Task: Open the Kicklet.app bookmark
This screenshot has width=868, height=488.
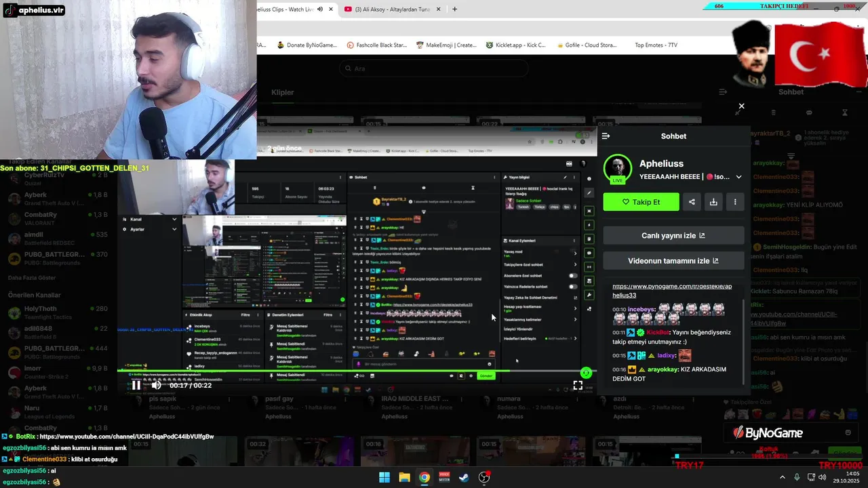Action: [516, 45]
